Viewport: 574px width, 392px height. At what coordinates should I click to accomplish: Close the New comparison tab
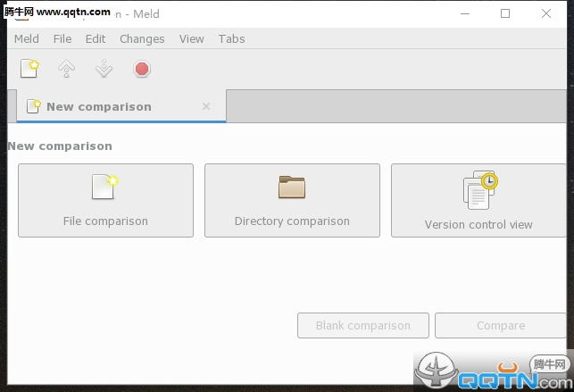coord(206,106)
